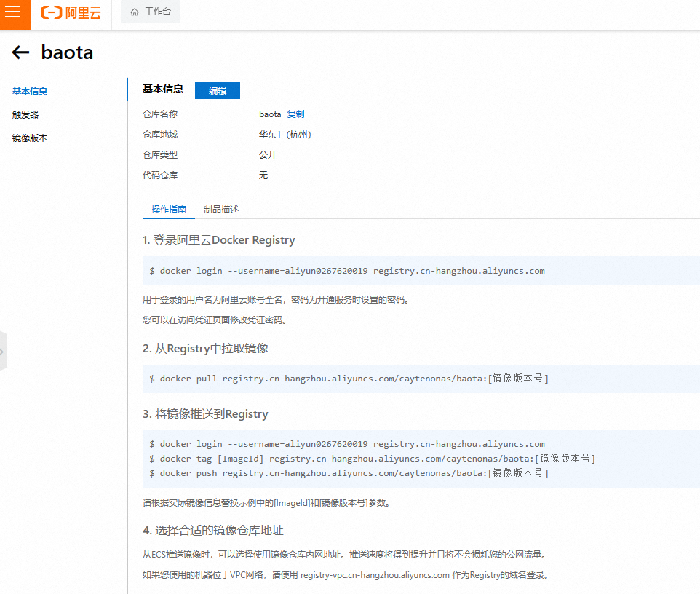The height and width of the screenshot is (594, 700).
Task: Click heading 3. 将镜像推送到Registry
Action: 205,414
